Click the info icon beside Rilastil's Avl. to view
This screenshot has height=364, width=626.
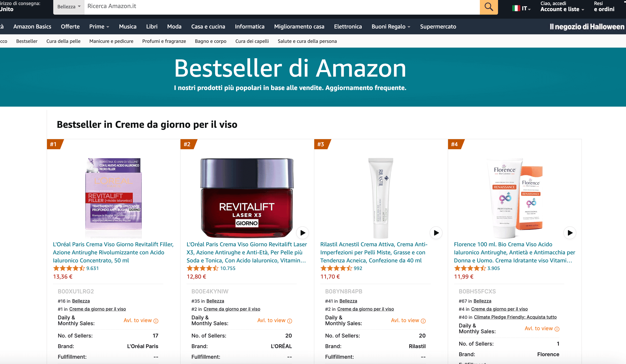pos(423,321)
